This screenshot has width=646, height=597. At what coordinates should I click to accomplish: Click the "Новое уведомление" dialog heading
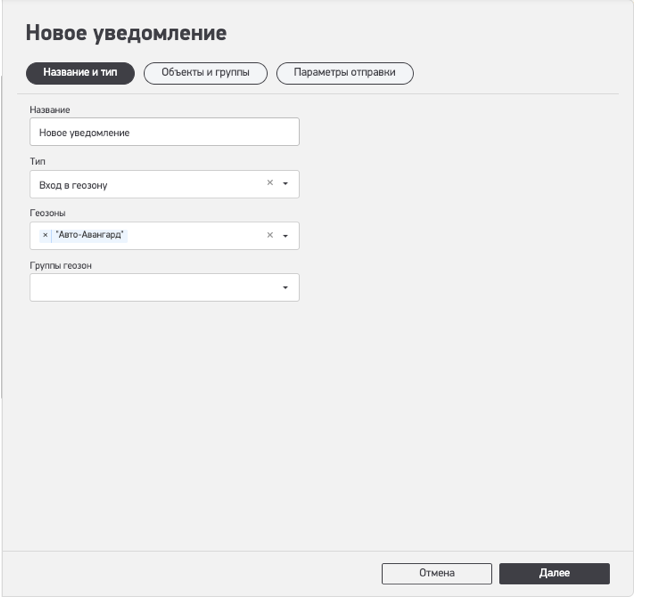tap(126, 33)
